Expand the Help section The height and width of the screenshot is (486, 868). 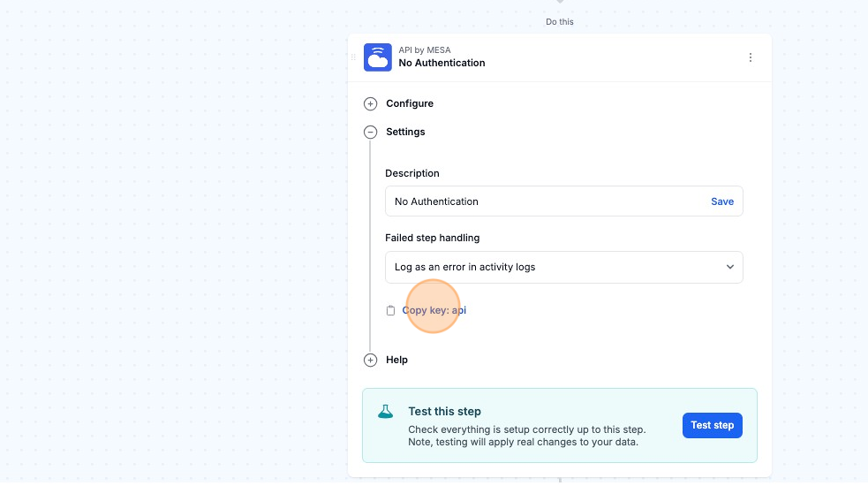tap(396, 361)
